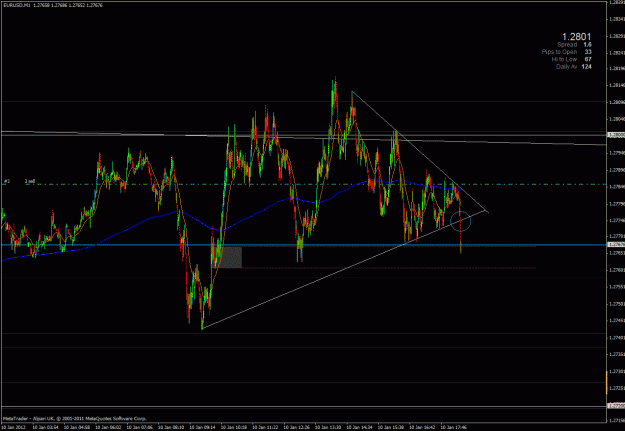Click the 10 Jan 07:06 time label
The height and width of the screenshot is (431, 625).
(x=139, y=427)
